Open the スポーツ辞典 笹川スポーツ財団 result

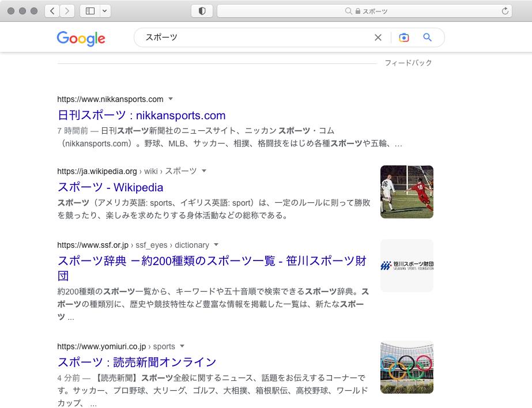tap(212, 269)
